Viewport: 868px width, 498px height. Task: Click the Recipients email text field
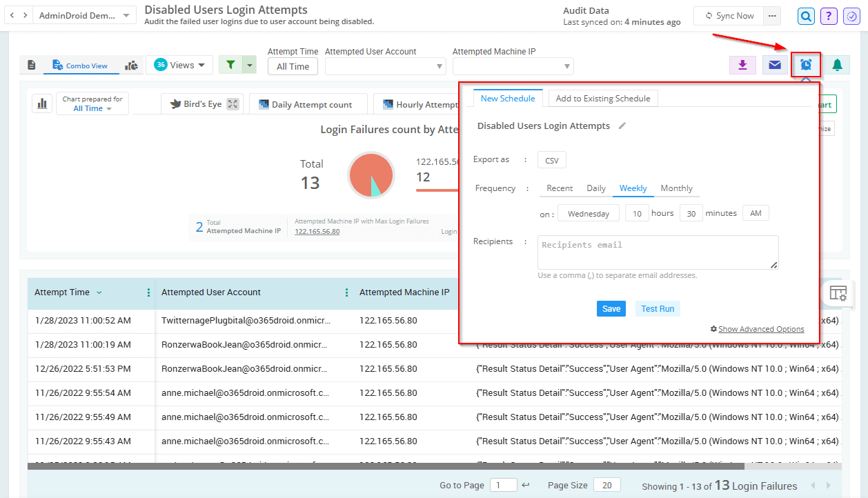click(x=658, y=252)
